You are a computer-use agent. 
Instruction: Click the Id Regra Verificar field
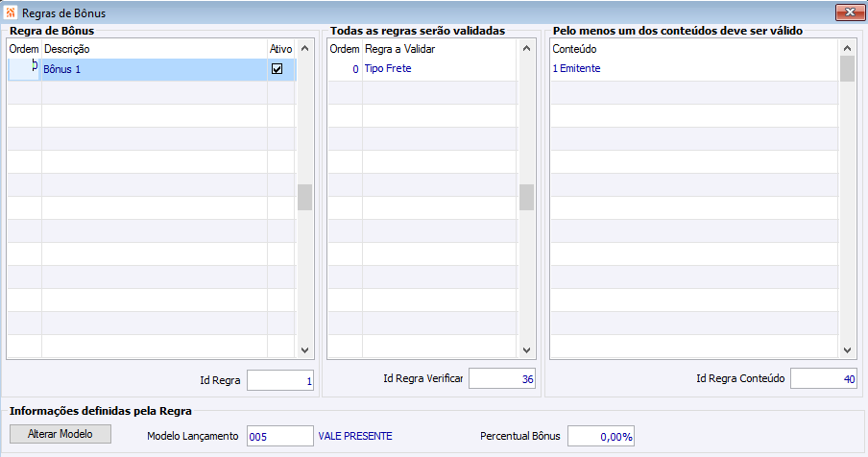[502, 378]
